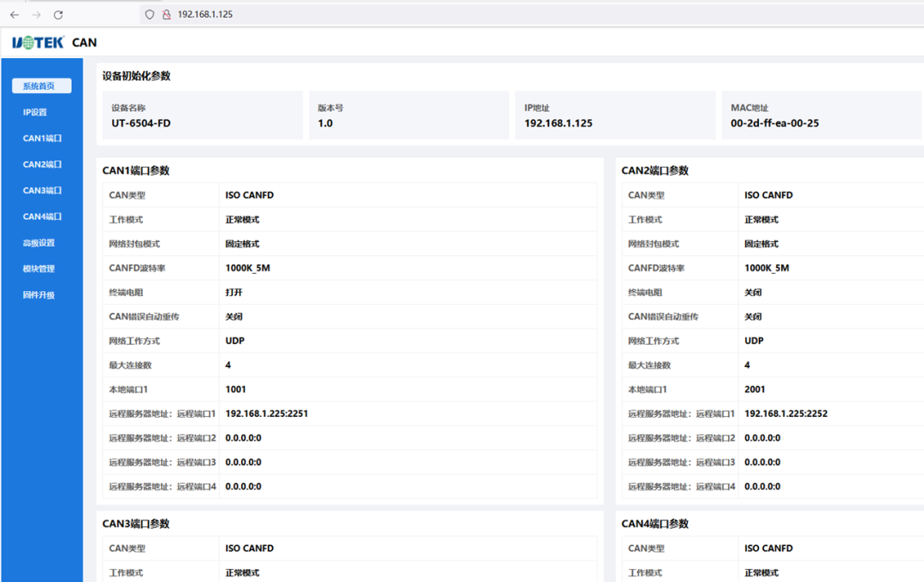Select CAN2端口 in the sidebar
The width and height of the screenshot is (924, 582).
[x=42, y=164]
